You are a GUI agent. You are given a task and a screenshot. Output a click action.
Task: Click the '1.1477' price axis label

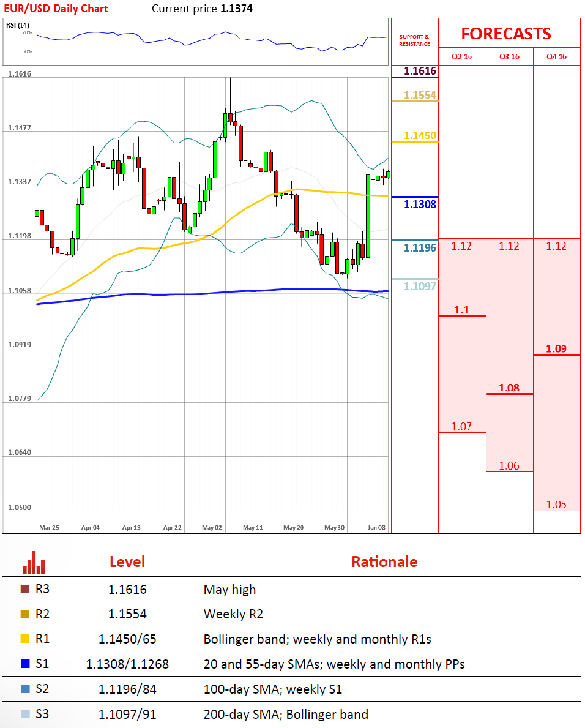coord(20,128)
